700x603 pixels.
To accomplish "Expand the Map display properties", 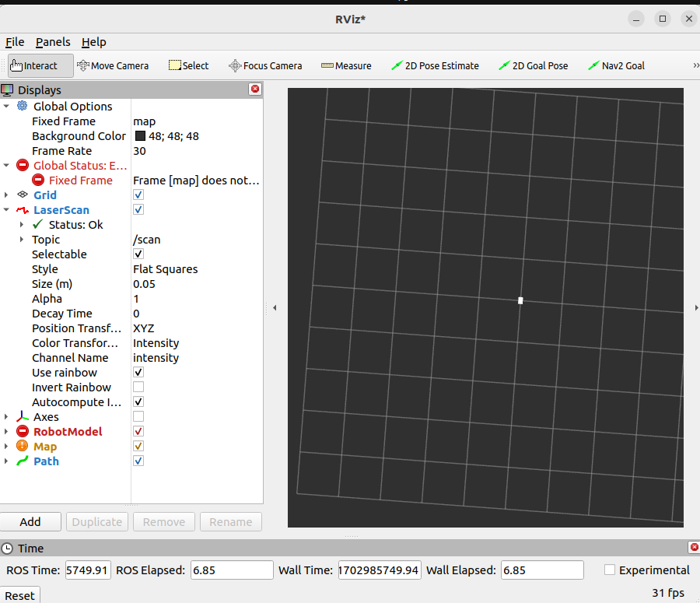I will pos(6,447).
